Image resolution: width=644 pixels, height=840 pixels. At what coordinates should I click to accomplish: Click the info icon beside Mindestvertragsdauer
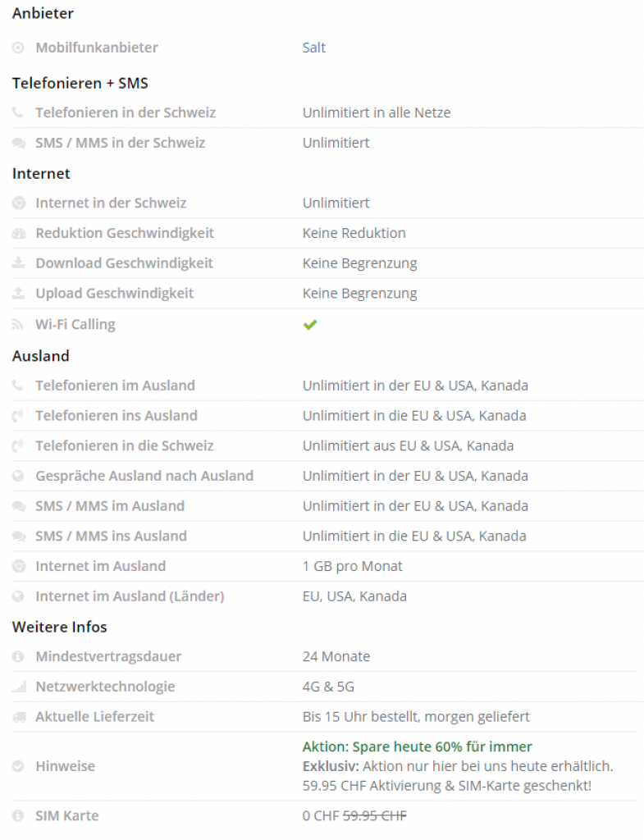coord(18,656)
